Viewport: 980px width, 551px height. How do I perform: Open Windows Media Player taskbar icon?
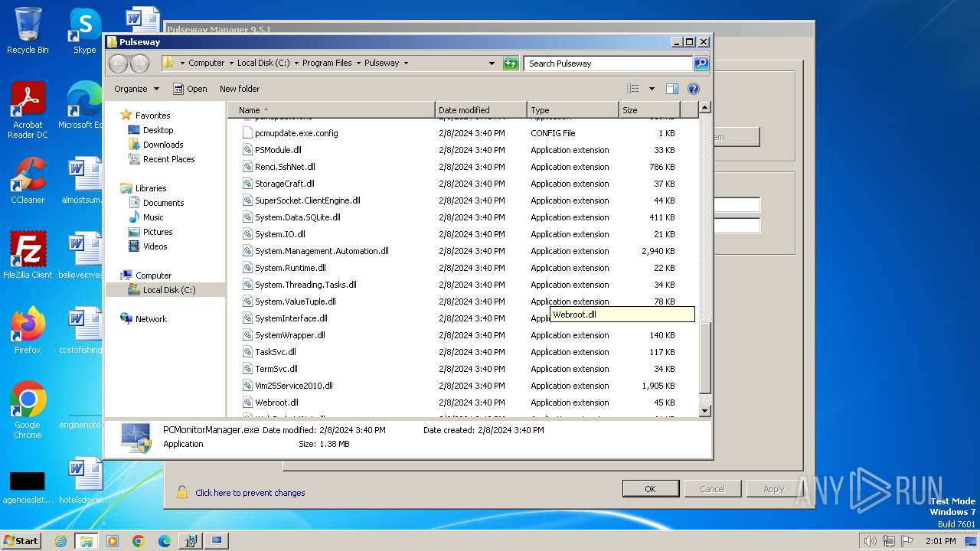point(113,541)
